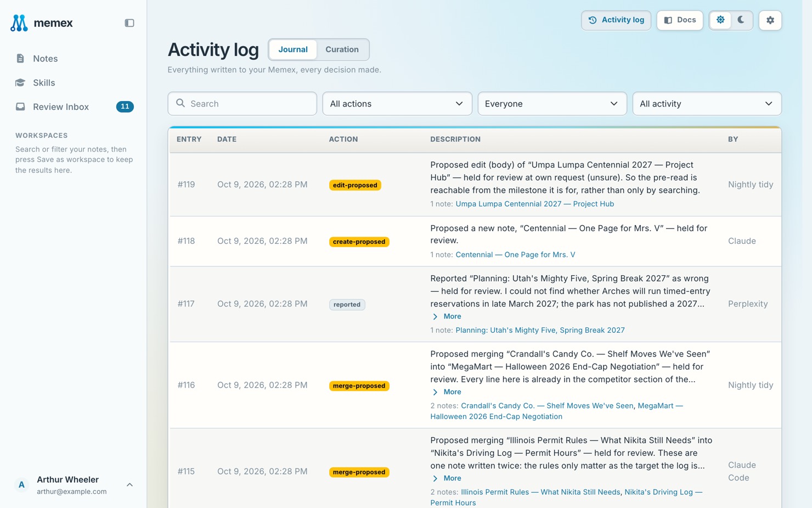Click entry number #119
The height and width of the screenshot is (508, 812).
(x=186, y=185)
